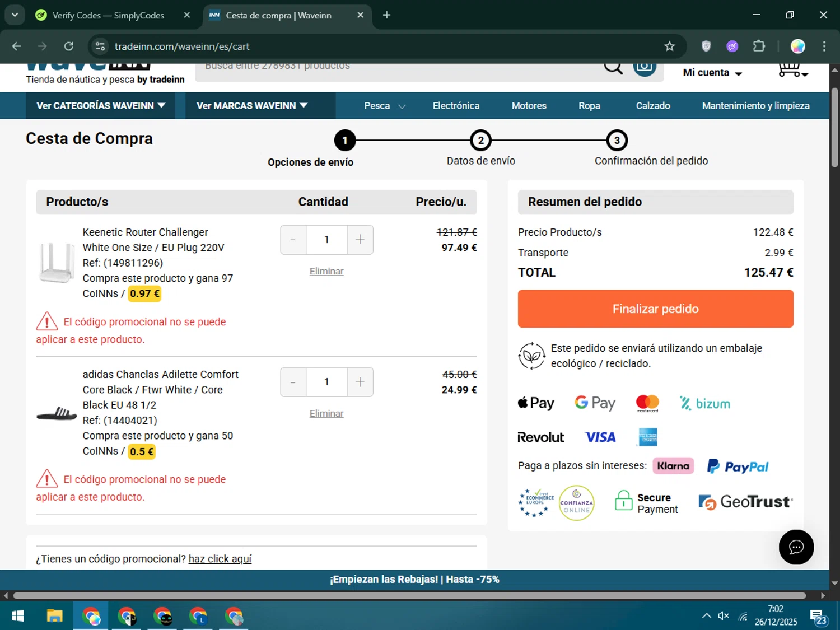Click the GeoTrust seal
Image resolution: width=840 pixels, height=630 pixels.
pyautogui.click(x=745, y=502)
